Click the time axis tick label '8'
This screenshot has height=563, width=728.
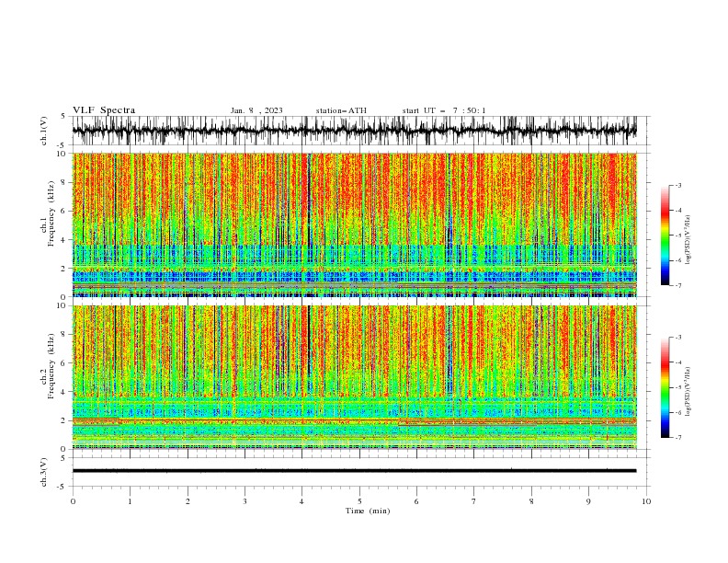(x=531, y=501)
